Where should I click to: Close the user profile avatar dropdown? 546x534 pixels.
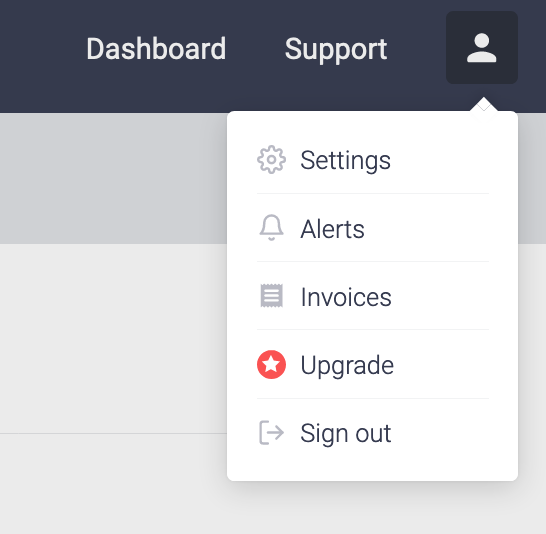pyautogui.click(x=482, y=48)
